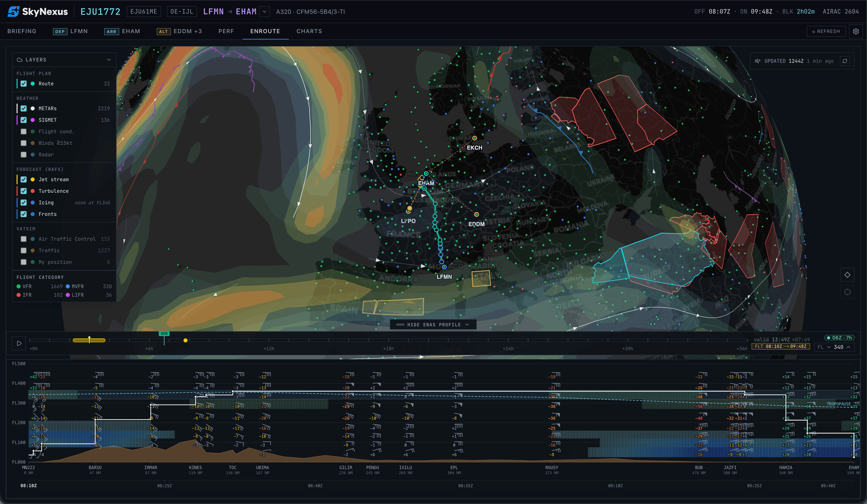Click the red IFR flight category dot
The image size is (867, 504).
click(19, 295)
